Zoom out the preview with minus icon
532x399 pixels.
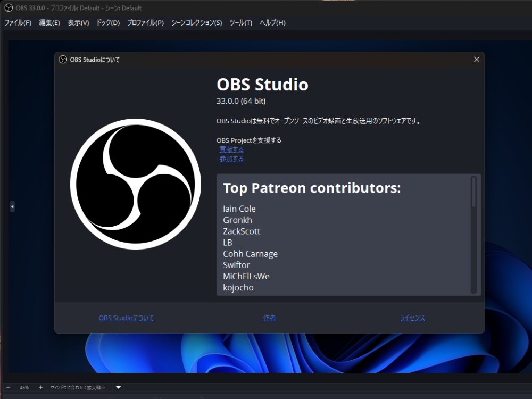8,387
